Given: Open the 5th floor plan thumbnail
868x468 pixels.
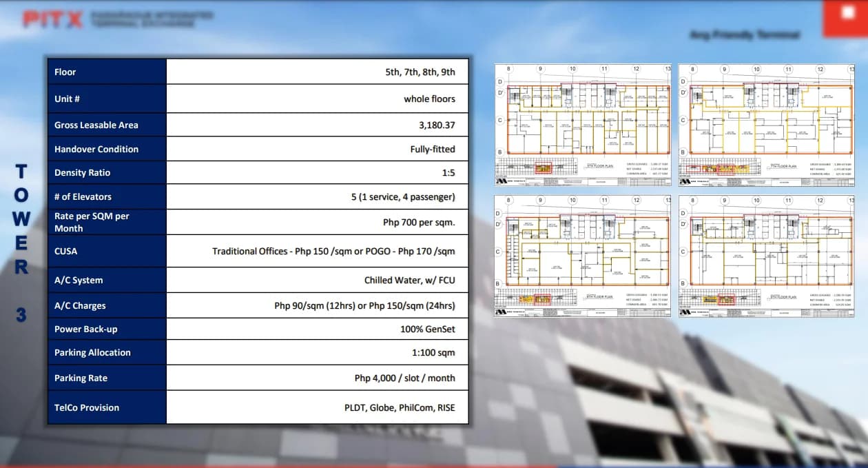Looking at the screenshot, I should pyautogui.click(x=583, y=125).
